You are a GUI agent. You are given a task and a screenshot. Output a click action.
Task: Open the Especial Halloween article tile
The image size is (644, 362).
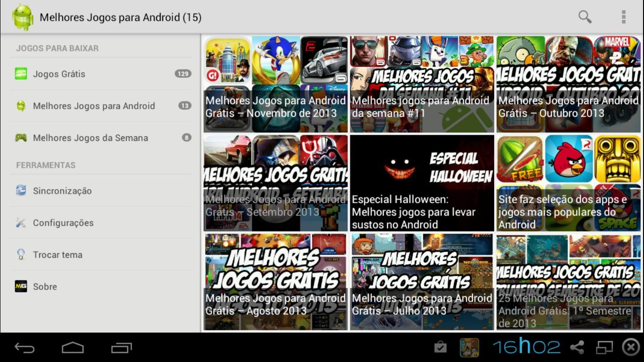click(422, 183)
